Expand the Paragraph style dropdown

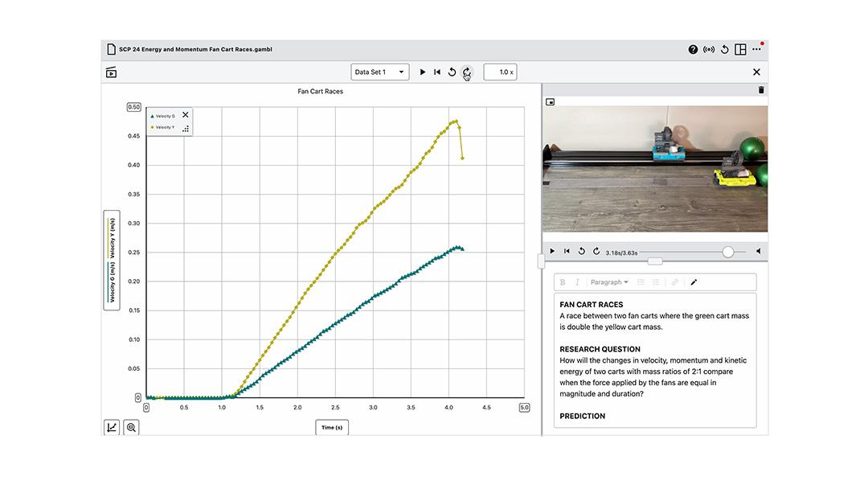click(609, 282)
